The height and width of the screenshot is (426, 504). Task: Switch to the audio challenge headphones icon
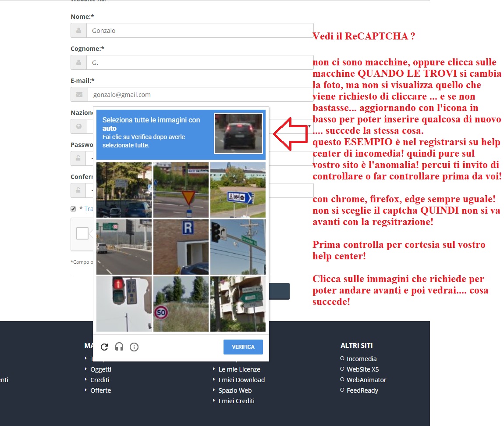tap(119, 347)
